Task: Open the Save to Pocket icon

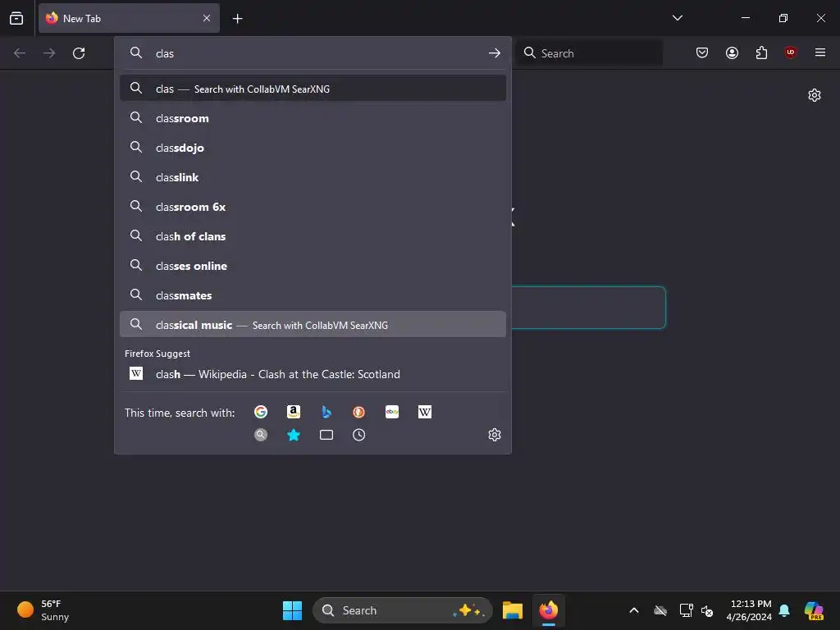Action: pos(702,52)
